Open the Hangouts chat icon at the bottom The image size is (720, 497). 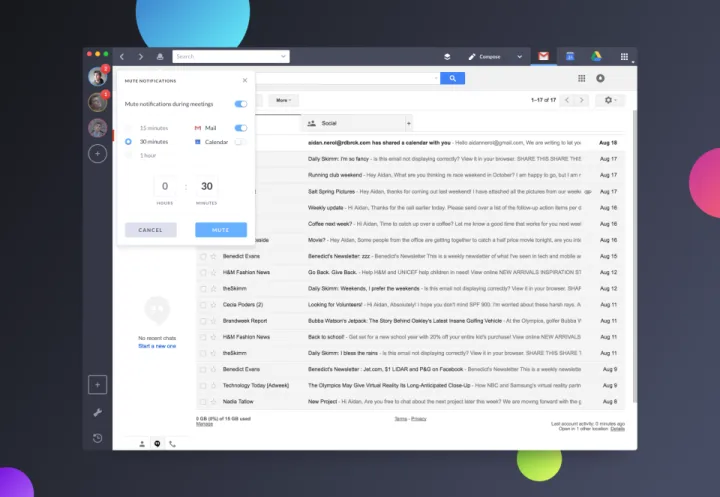point(157,444)
